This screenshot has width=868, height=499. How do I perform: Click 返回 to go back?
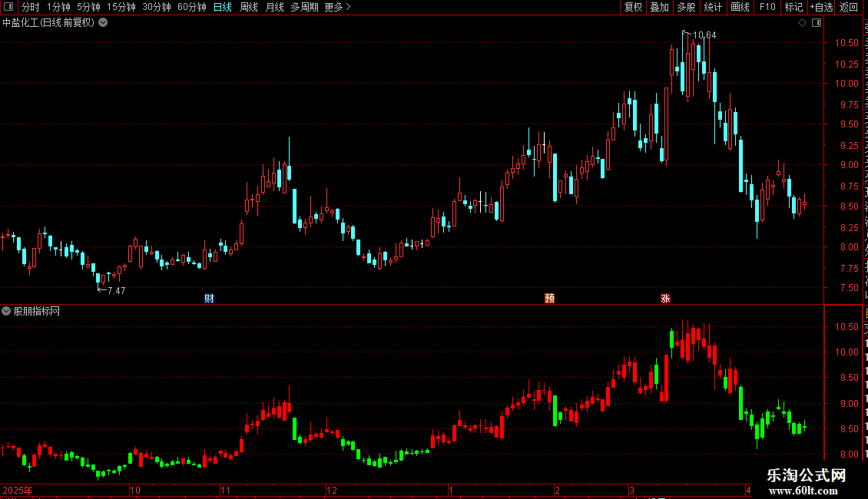848,7
